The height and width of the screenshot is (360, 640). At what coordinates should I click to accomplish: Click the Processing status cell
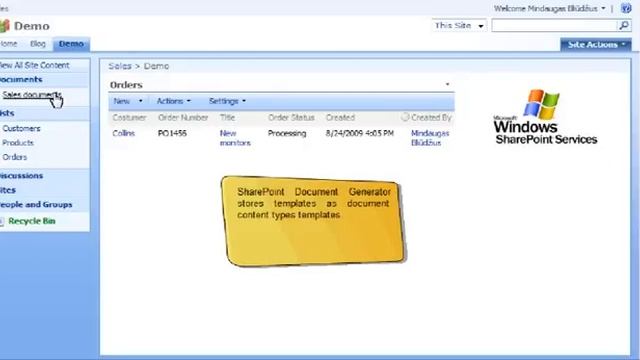[x=287, y=133]
